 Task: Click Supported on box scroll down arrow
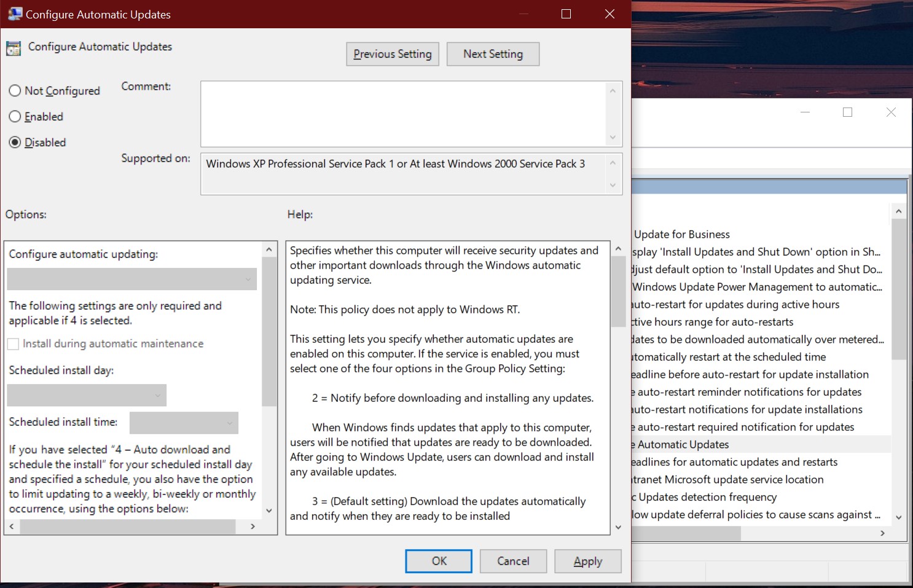613,185
